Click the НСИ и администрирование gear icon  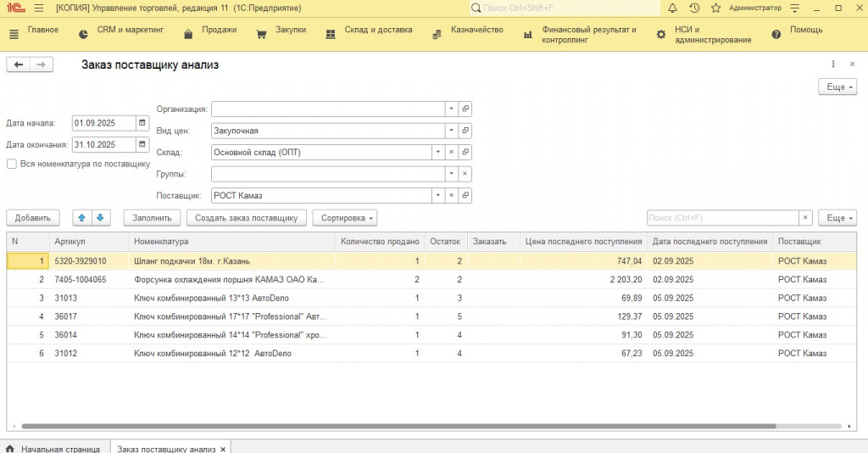(661, 34)
